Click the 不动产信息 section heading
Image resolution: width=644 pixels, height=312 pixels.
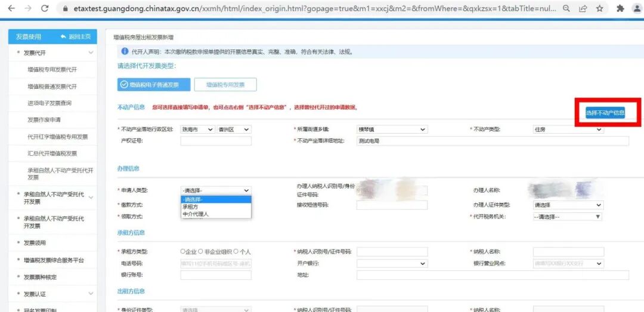click(131, 107)
